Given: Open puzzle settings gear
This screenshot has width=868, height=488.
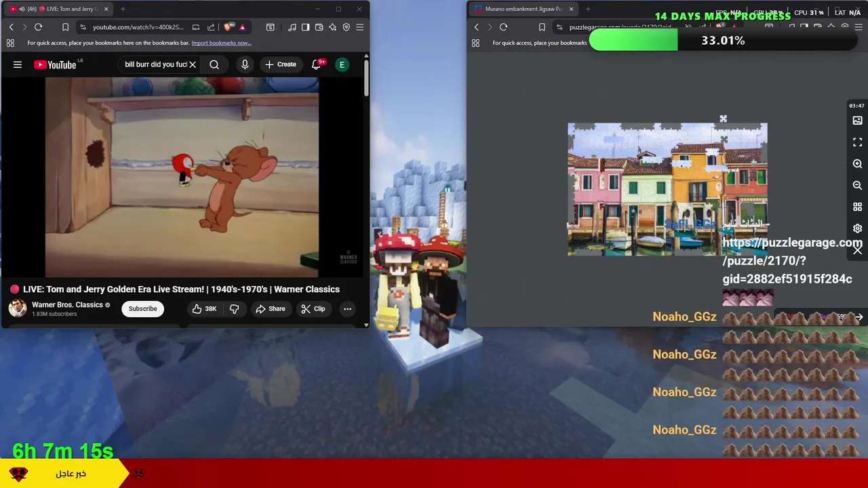Looking at the screenshot, I should pos(857,228).
